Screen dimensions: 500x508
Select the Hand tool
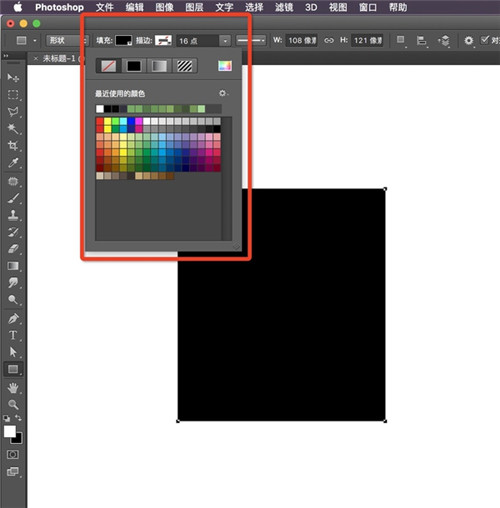coord(13,388)
